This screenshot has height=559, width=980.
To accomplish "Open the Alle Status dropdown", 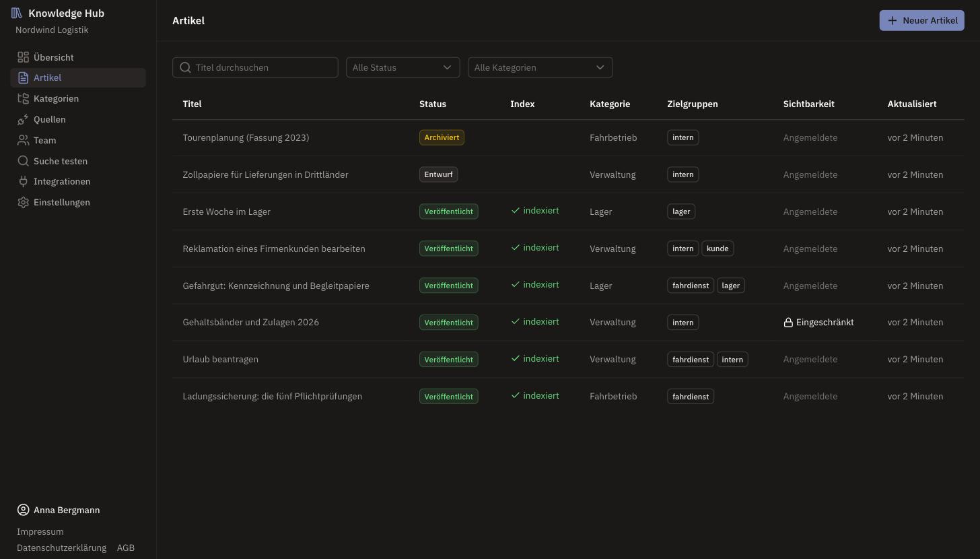I will tap(403, 67).
